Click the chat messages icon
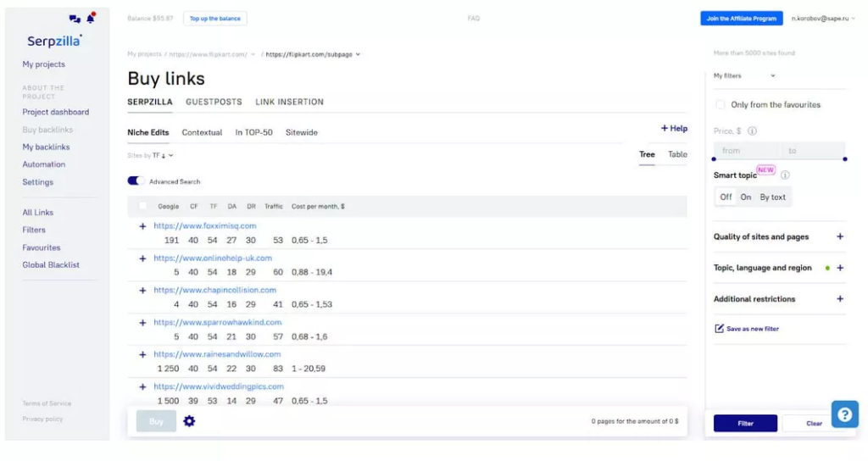 (75, 19)
